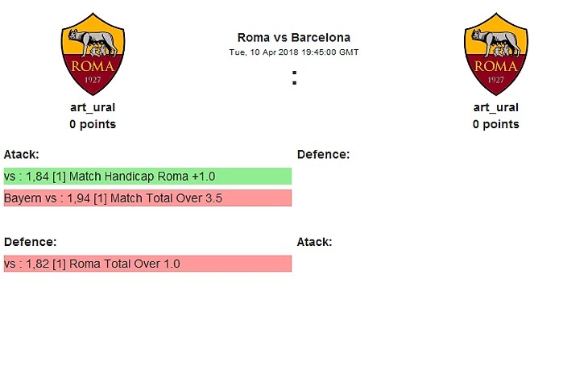Screen dimensions: 588x387
Task: Open the left art_ural username
Action: [x=93, y=107]
